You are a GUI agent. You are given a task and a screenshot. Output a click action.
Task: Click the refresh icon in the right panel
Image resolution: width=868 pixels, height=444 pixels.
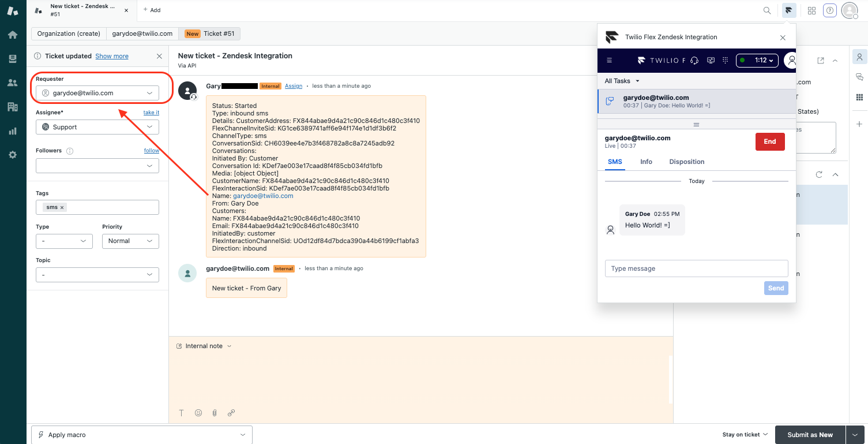pos(818,174)
